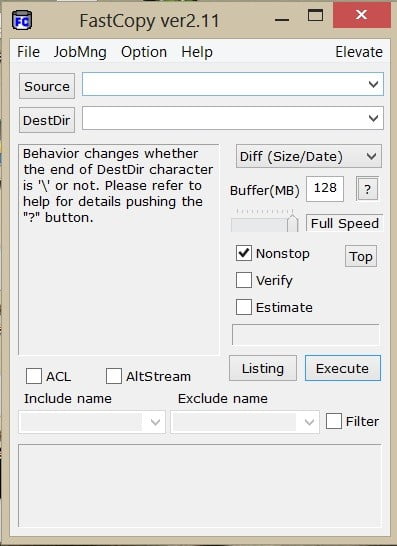The width and height of the screenshot is (397, 546).
Task: Enable the Verify checkbox
Action: tap(243, 280)
